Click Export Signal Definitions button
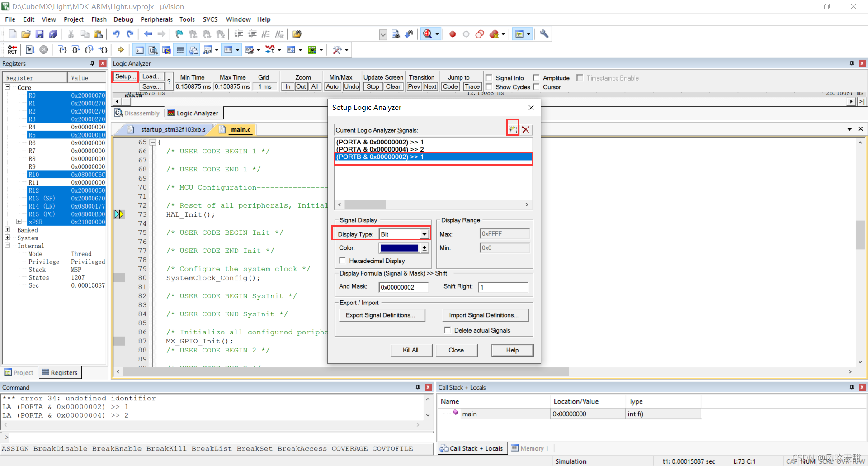This screenshot has height=466, width=868. (381, 315)
